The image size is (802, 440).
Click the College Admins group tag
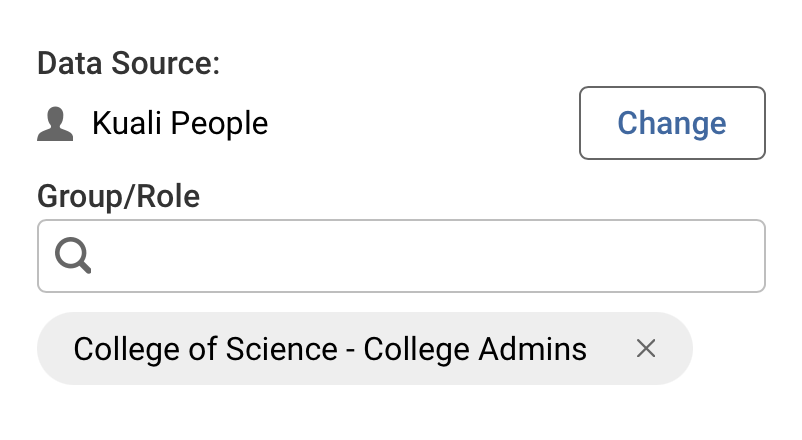tap(329, 349)
